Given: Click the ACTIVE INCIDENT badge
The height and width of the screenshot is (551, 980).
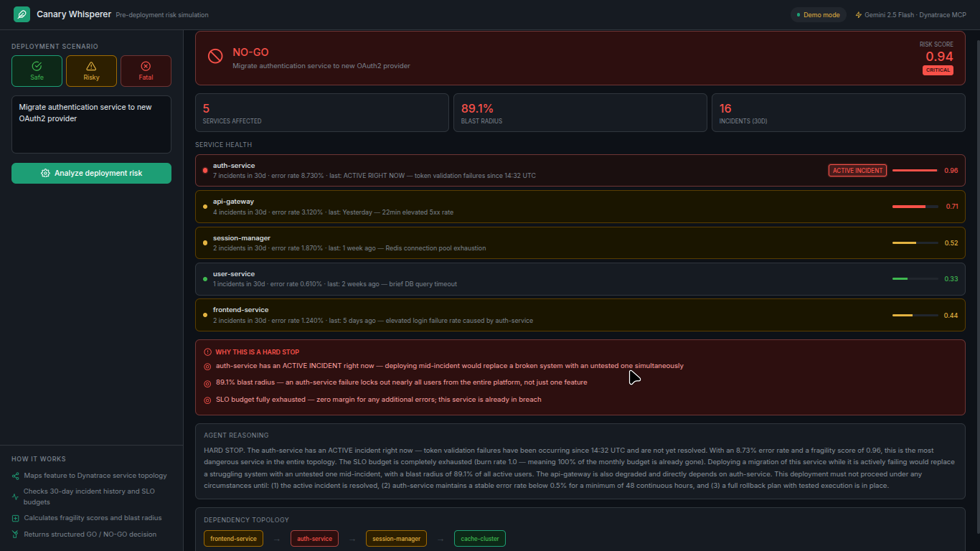Looking at the screenshot, I should pyautogui.click(x=857, y=171).
